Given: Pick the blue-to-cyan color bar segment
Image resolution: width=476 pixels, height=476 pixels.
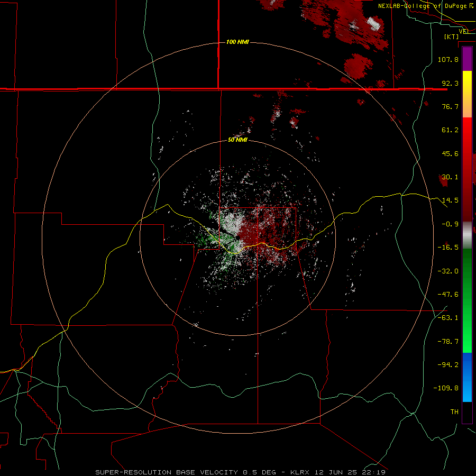Looking at the screenshot, I should click(x=467, y=377).
